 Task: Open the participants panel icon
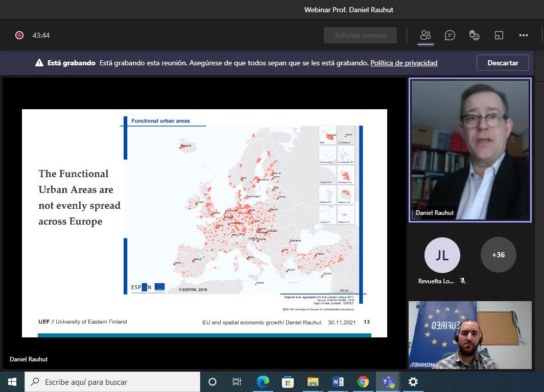(425, 35)
